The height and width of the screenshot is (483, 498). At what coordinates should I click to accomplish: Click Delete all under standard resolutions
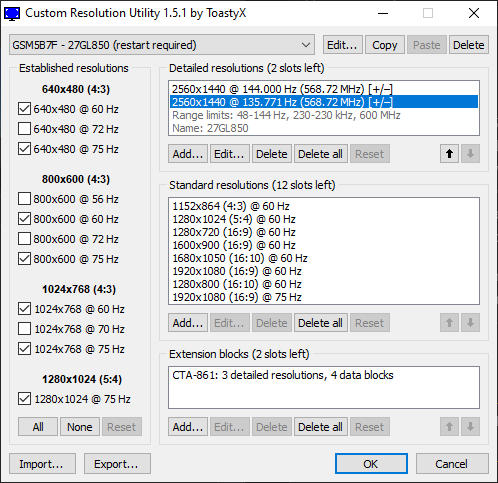tap(320, 323)
